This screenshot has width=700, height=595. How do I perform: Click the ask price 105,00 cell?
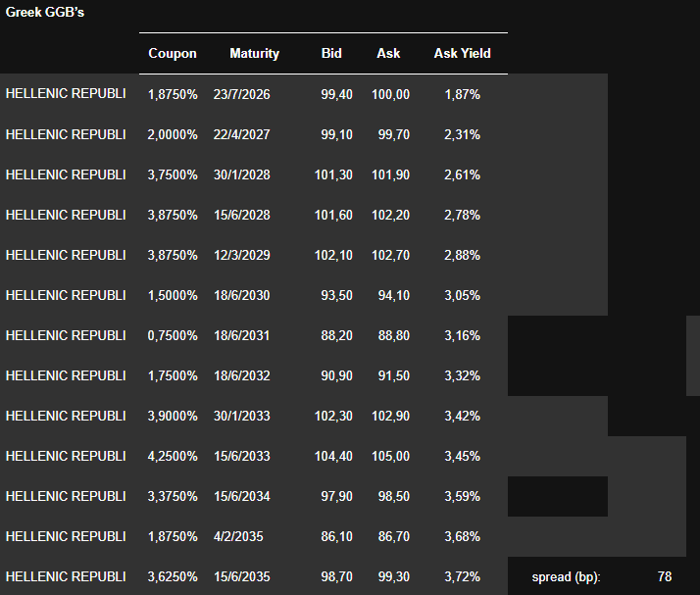391,456
